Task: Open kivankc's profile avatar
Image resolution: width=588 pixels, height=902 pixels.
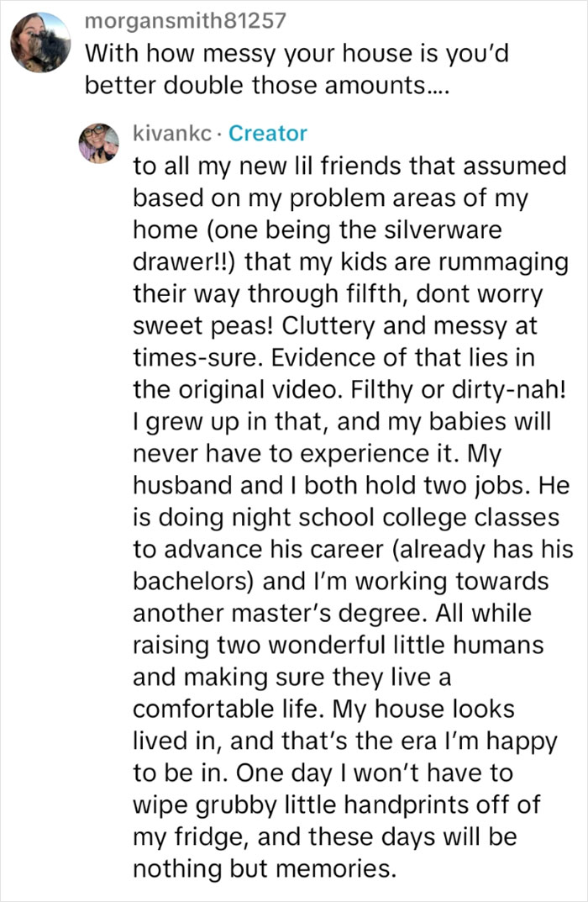Action: pyautogui.click(x=98, y=142)
